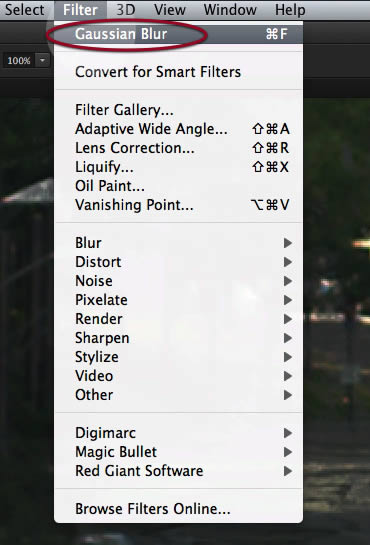This screenshot has width=370, height=545.
Task: Open the zoom percentage dropdown arrow
Action: [x=42, y=60]
